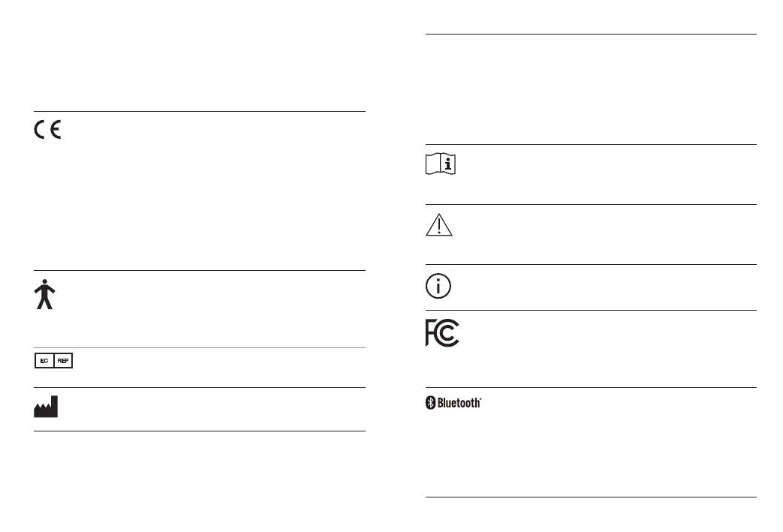This screenshot has height=532, width=783.
Task: Click the factory manufacturer symbol
Action: (46, 407)
